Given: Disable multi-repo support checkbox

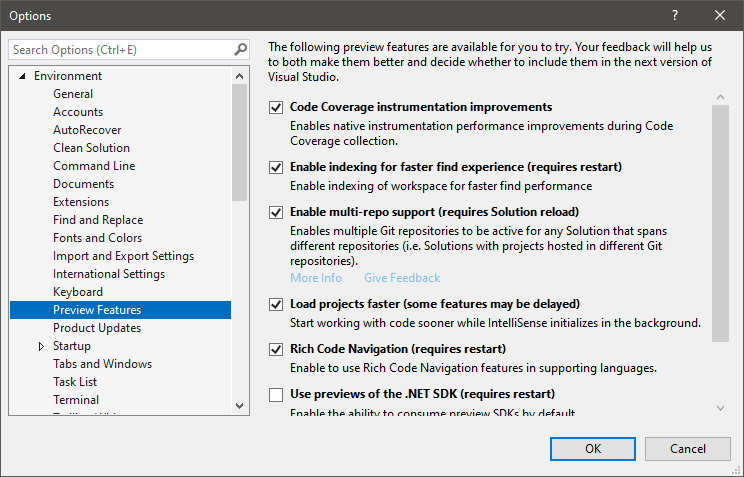Looking at the screenshot, I should coord(276,212).
